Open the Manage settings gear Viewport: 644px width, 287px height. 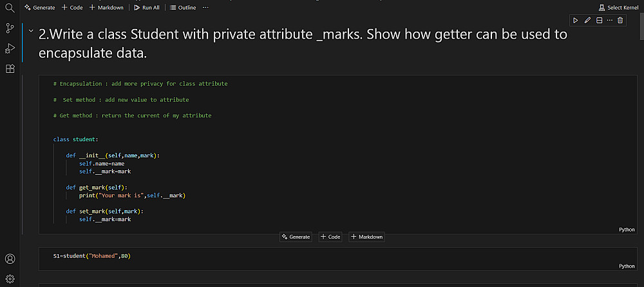pyautogui.click(x=10, y=279)
